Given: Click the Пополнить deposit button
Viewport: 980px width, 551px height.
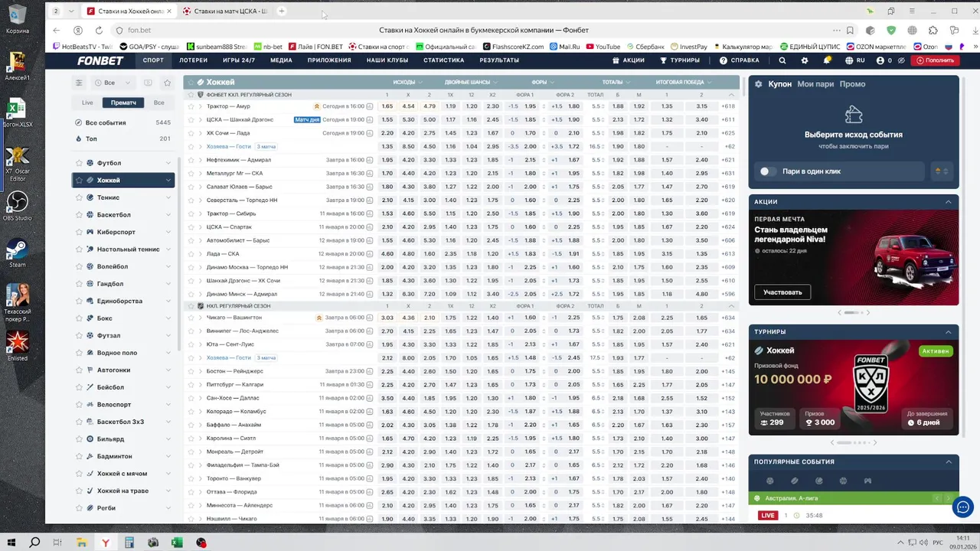Looking at the screenshot, I should pos(935,60).
